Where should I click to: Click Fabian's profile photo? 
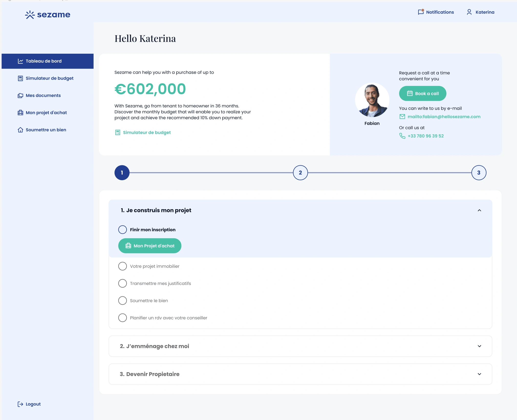372,100
